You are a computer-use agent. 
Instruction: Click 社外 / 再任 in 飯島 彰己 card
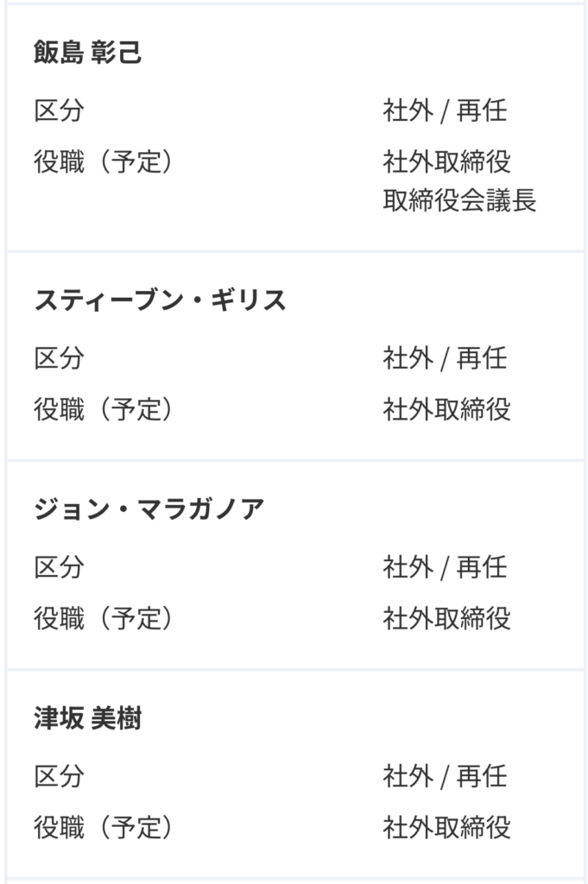[x=445, y=111]
